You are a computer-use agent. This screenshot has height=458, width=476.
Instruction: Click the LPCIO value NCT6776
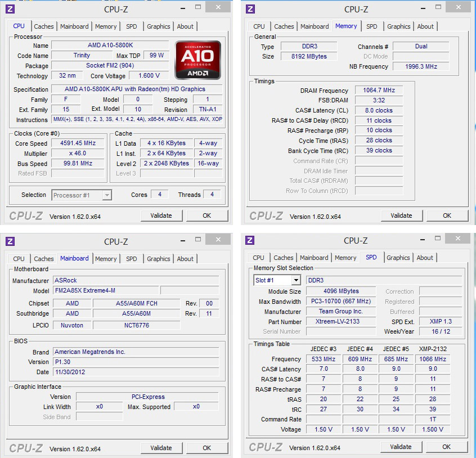tap(137, 325)
